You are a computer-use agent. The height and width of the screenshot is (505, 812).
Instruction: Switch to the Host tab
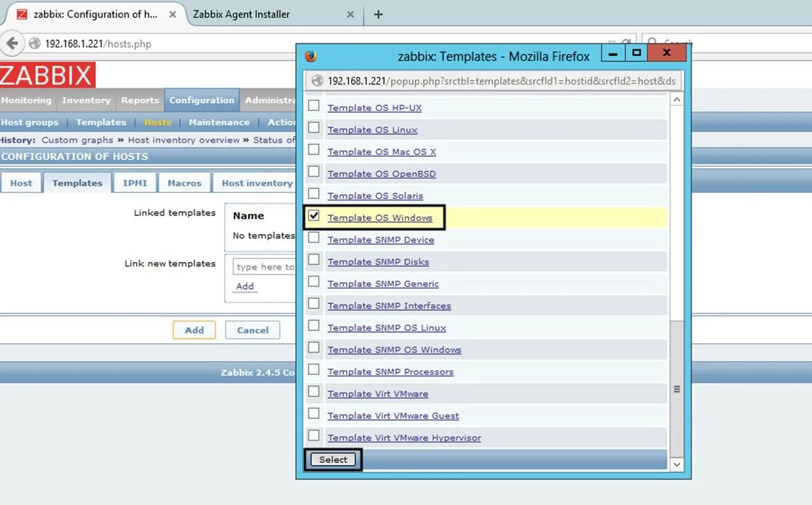[21, 183]
